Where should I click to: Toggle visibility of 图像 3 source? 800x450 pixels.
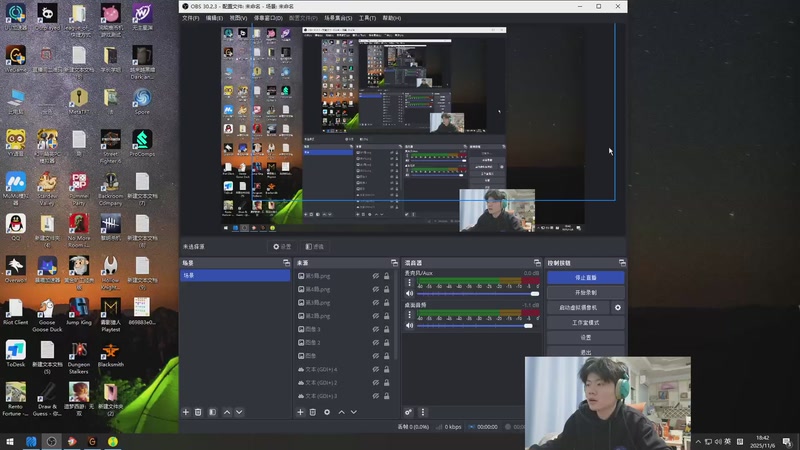[376, 329]
